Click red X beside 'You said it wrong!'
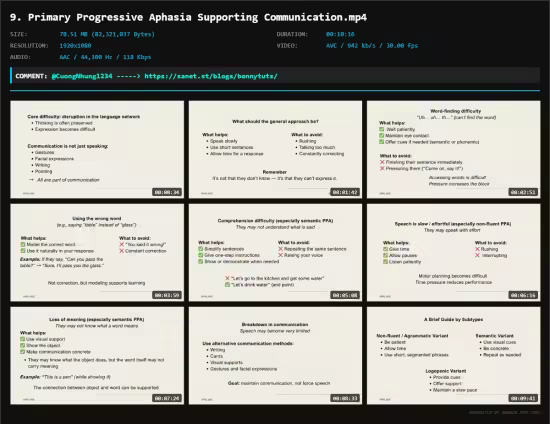The width and height of the screenshot is (550, 424). tap(122, 244)
